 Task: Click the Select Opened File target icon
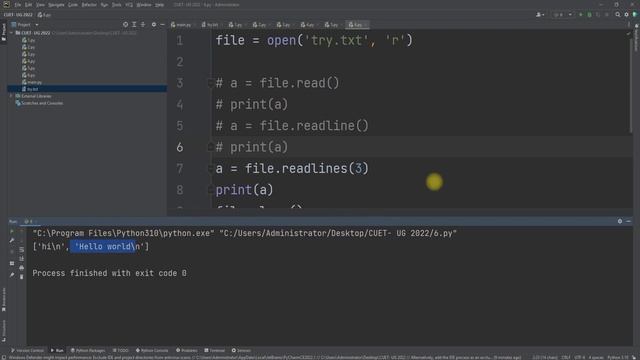(125, 25)
